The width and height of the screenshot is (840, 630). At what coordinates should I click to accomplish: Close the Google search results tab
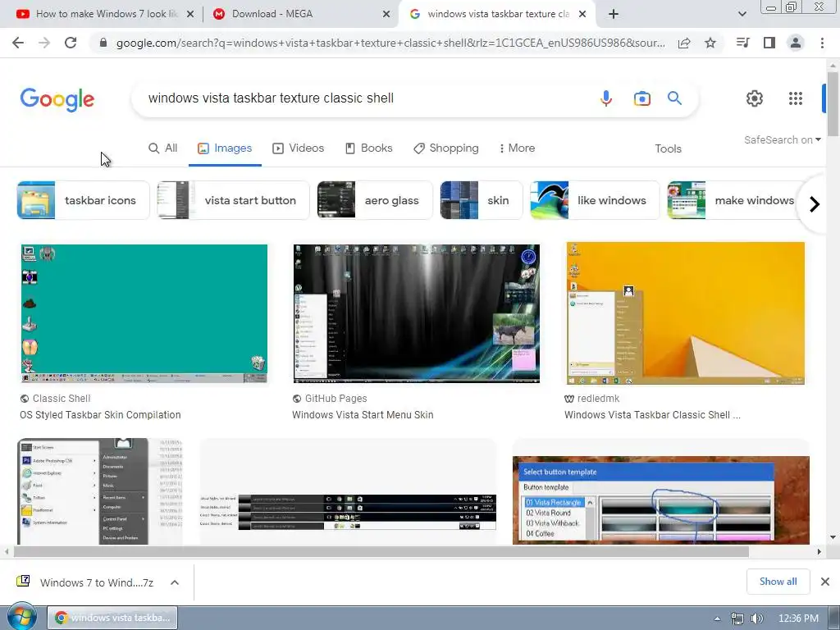[x=582, y=15]
